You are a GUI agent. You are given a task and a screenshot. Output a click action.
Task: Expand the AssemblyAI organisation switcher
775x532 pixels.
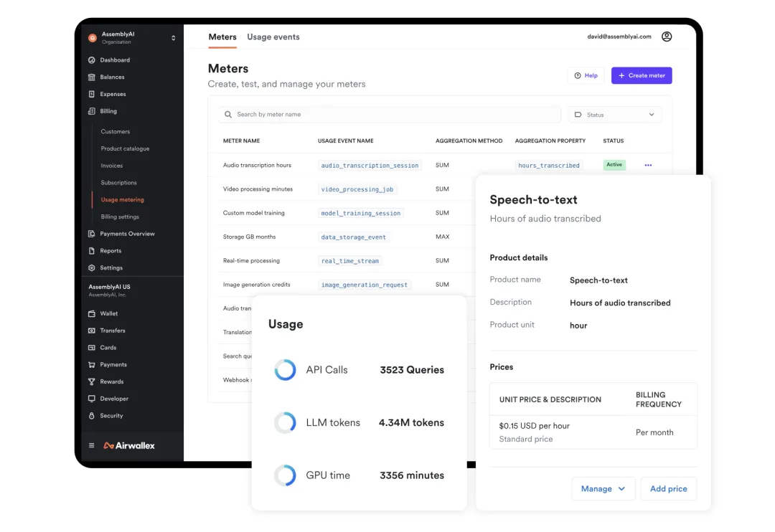click(174, 38)
